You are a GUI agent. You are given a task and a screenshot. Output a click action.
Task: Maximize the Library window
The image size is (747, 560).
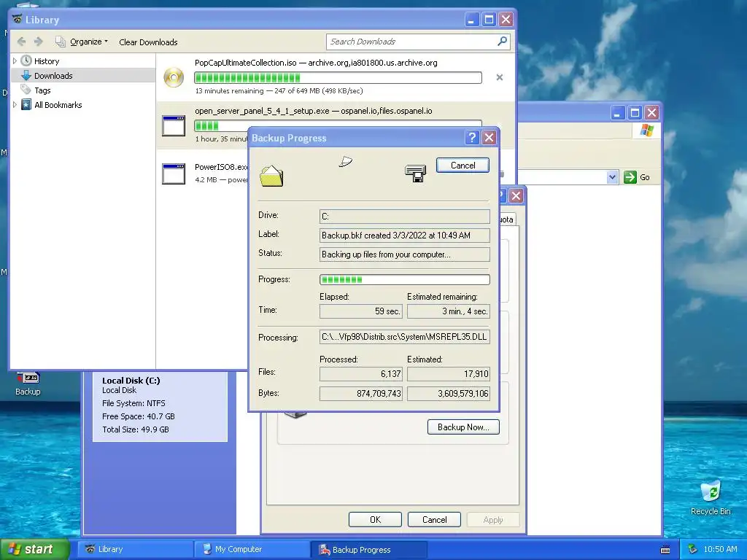click(x=489, y=20)
